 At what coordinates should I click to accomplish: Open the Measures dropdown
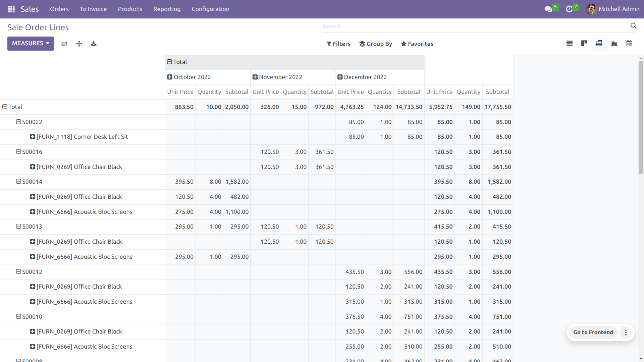(x=31, y=44)
